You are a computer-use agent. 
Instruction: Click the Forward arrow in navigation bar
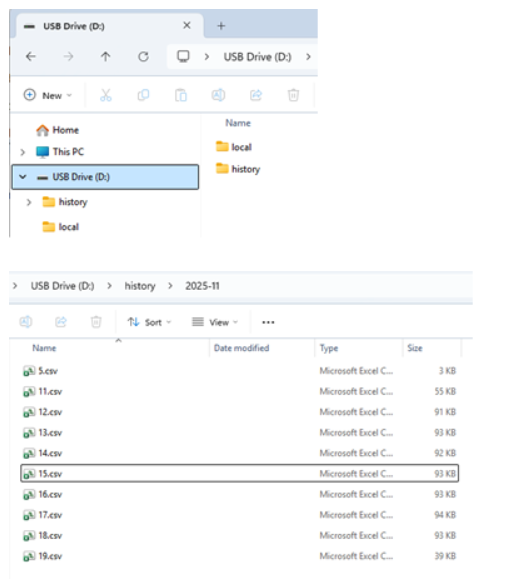(68, 57)
